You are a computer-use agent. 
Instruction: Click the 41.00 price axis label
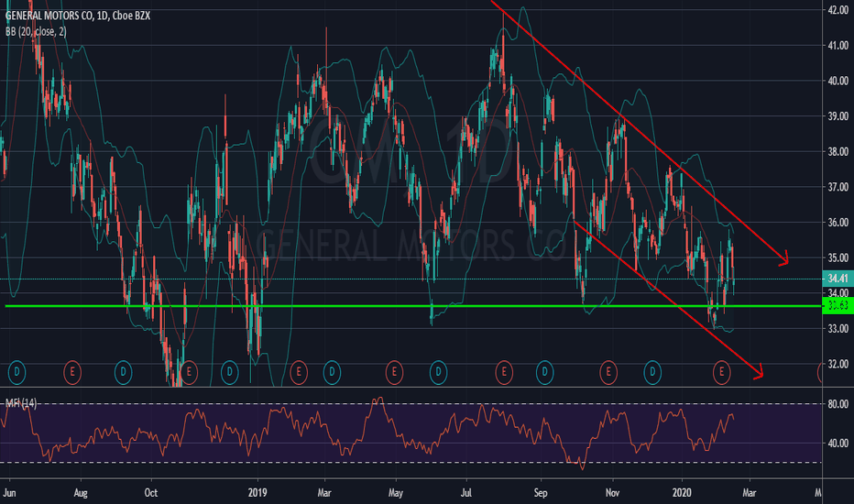[838, 45]
